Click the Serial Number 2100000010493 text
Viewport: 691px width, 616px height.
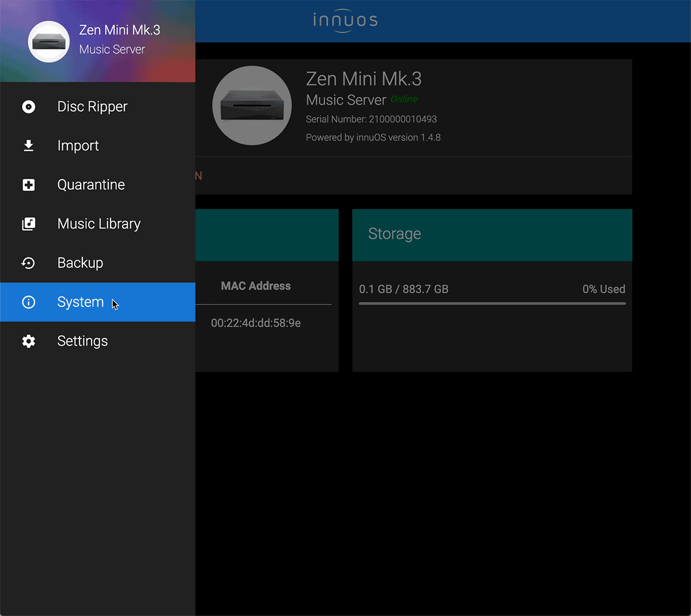click(371, 119)
